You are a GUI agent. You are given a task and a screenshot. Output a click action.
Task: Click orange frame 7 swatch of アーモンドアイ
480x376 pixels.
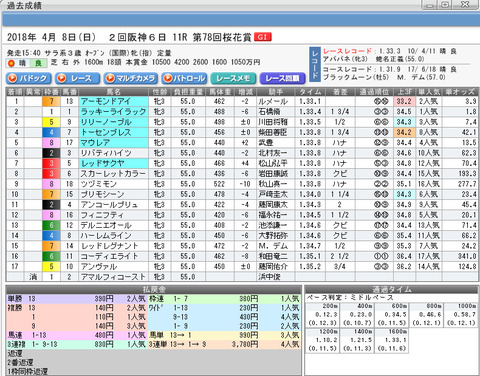point(51,101)
